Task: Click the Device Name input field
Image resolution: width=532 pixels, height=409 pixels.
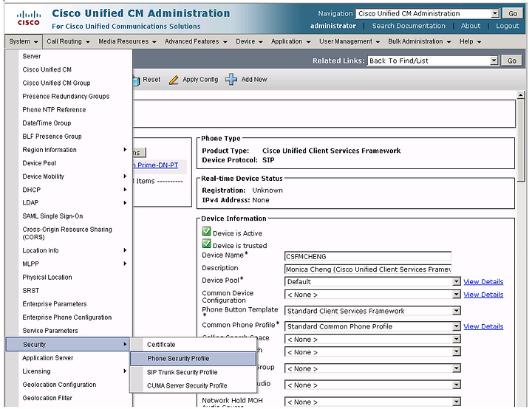Action: tap(368, 256)
